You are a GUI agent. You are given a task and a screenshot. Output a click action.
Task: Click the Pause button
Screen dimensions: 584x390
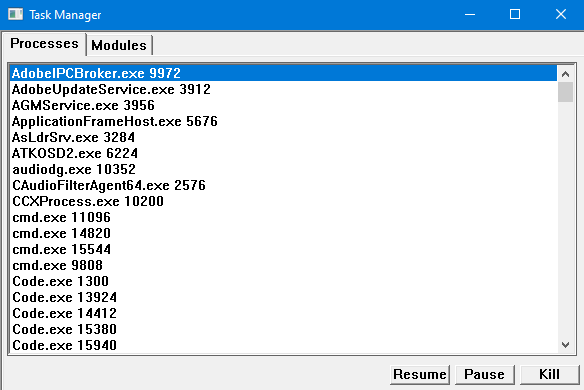point(485,374)
